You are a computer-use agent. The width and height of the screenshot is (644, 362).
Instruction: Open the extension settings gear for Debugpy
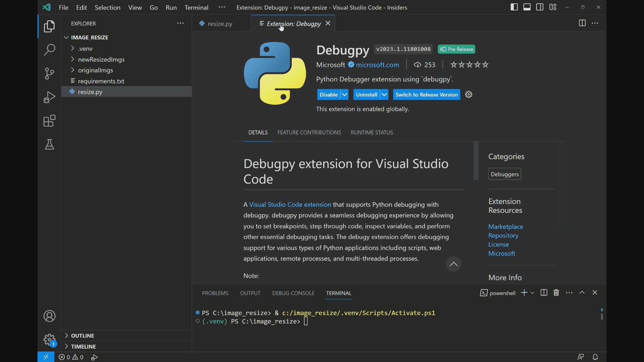tap(469, 95)
